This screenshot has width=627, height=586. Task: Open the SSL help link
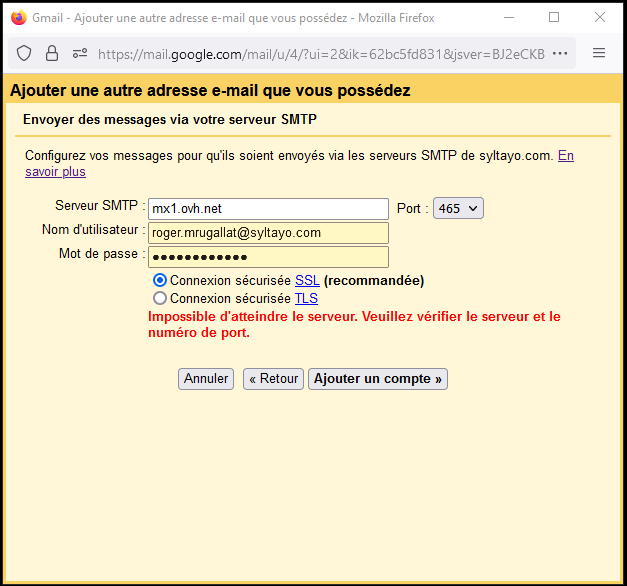[307, 281]
